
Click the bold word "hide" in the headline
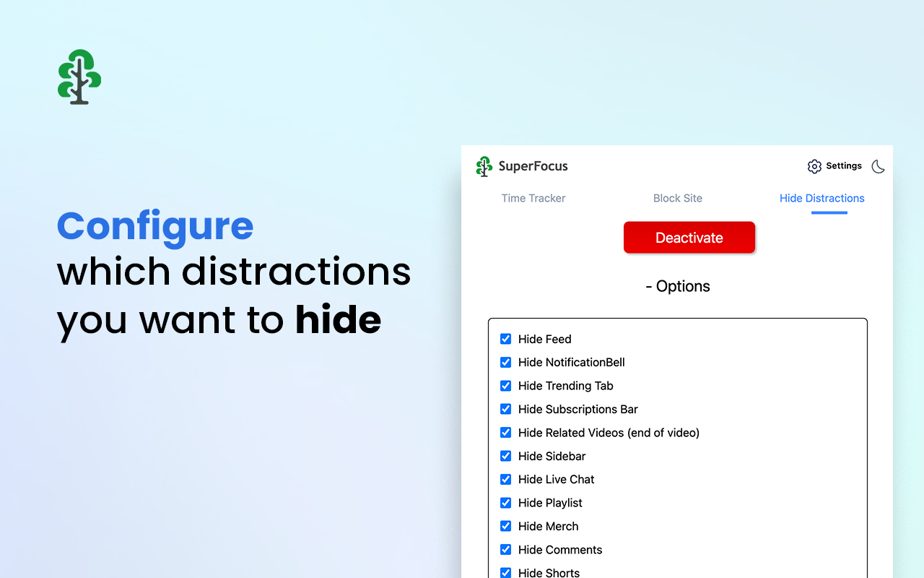point(338,319)
